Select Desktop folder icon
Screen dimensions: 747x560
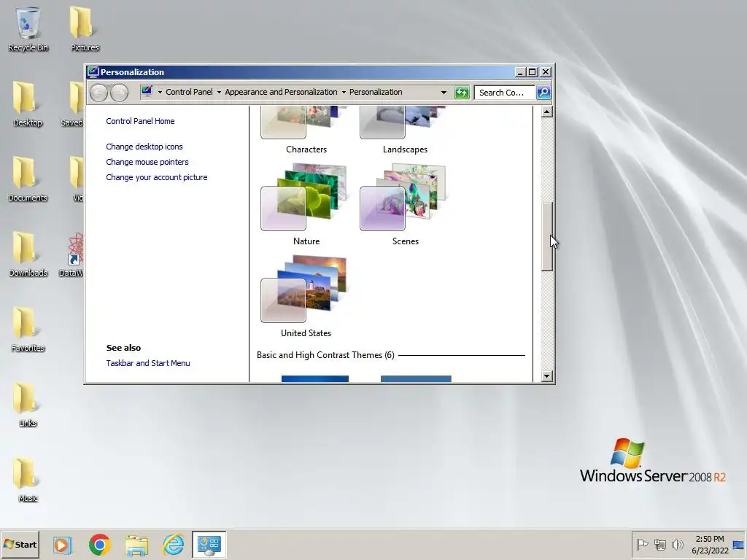(x=28, y=105)
